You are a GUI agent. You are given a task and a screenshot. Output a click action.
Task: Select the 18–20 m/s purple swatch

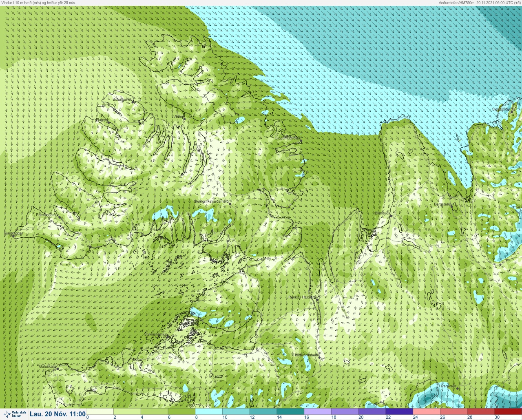[345, 411]
